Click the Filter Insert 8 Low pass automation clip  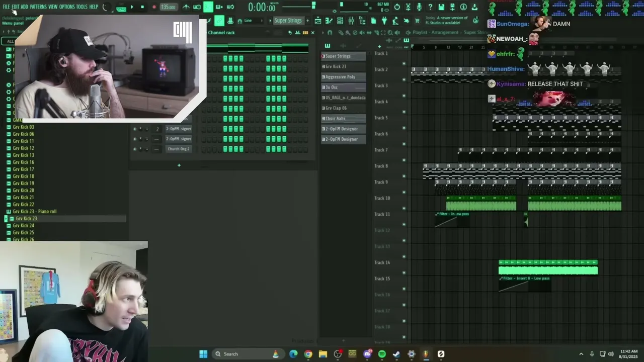click(525, 284)
